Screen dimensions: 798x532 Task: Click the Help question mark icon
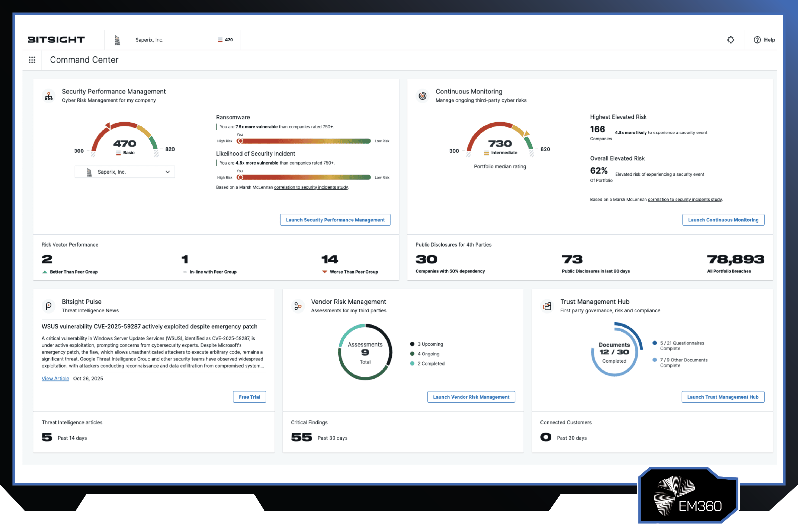(757, 40)
